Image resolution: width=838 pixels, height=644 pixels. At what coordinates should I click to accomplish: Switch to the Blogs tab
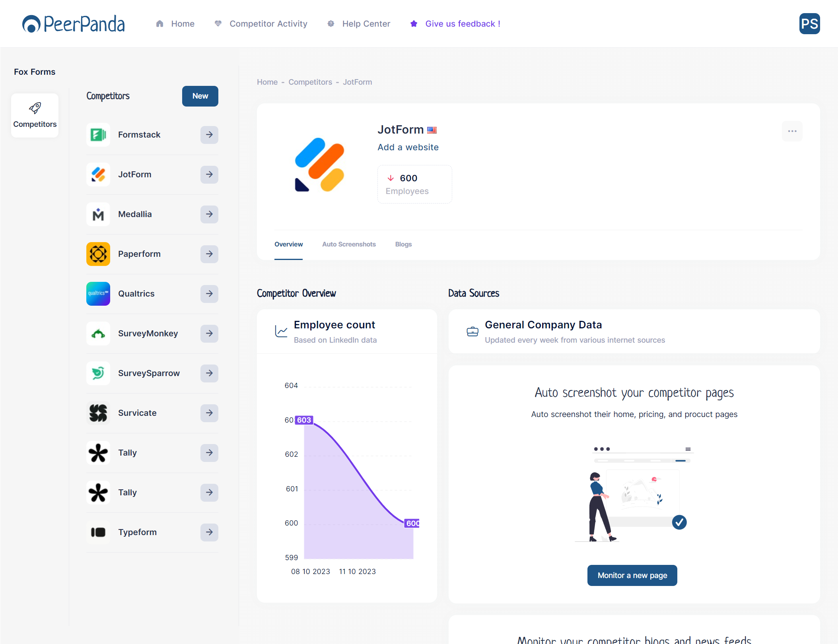tap(403, 244)
